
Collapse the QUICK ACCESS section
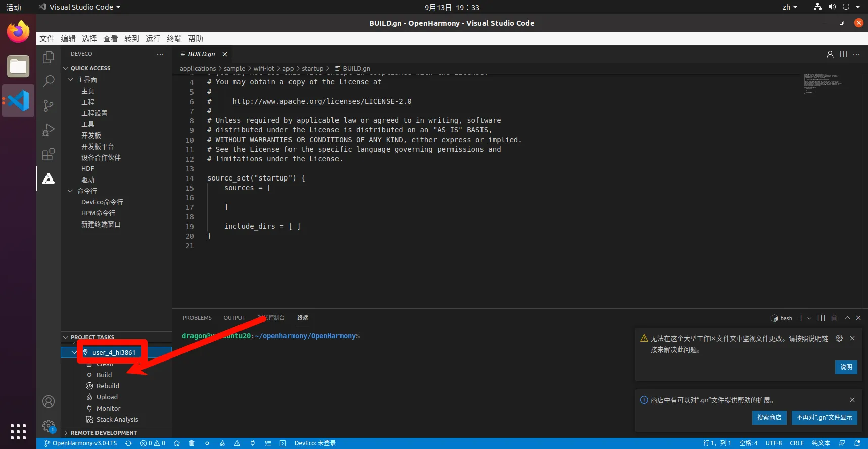pyautogui.click(x=66, y=68)
